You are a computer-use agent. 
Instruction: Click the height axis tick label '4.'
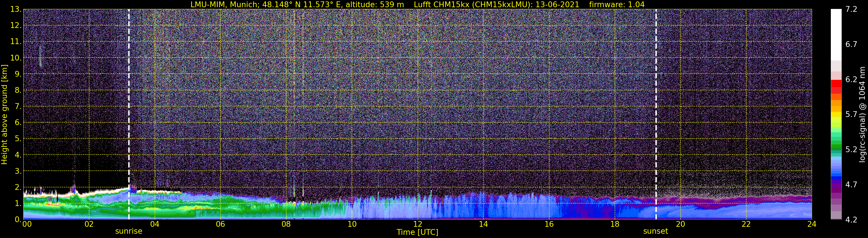(18, 155)
